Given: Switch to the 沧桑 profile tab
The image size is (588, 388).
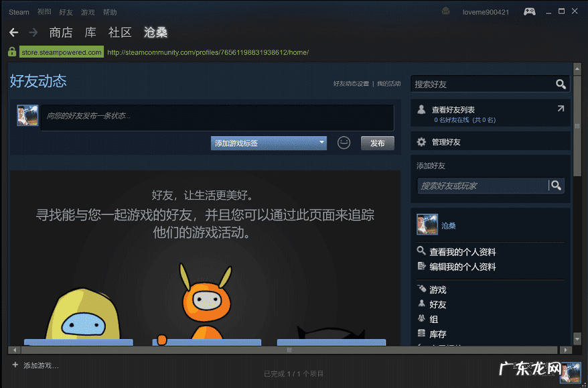Looking at the screenshot, I should coord(155,33).
